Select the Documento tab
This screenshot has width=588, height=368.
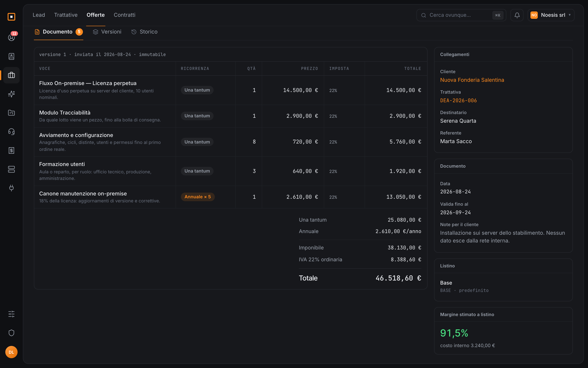(59, 32)
